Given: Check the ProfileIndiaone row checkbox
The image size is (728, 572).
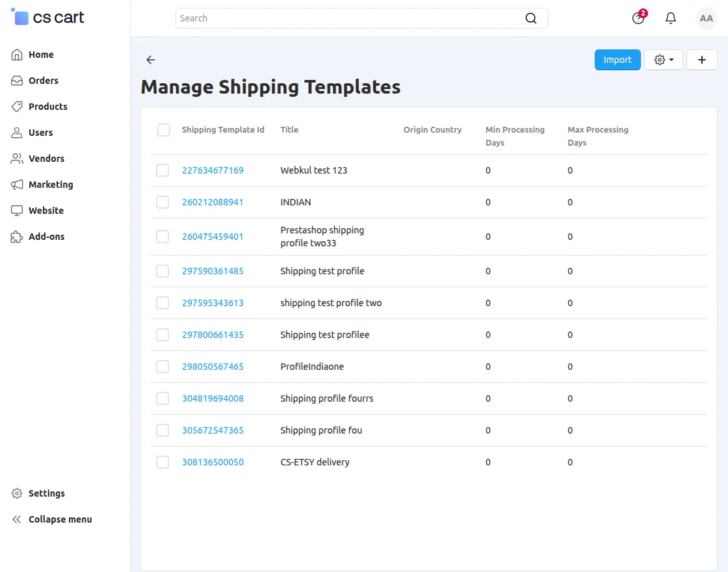Looking at the screenshot, I should coord(162,367).
